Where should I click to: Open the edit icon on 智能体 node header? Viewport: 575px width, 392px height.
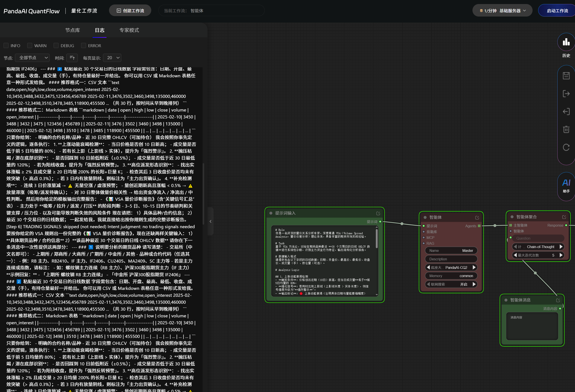click(477, 217)
